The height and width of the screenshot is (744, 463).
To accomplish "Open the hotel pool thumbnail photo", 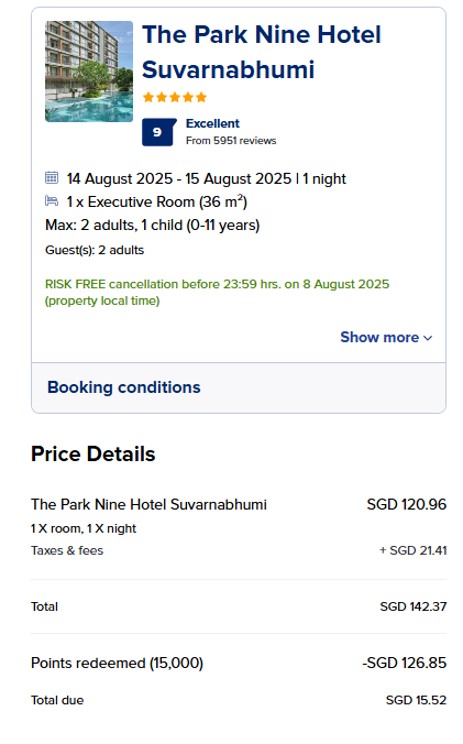I will point(89,71).
